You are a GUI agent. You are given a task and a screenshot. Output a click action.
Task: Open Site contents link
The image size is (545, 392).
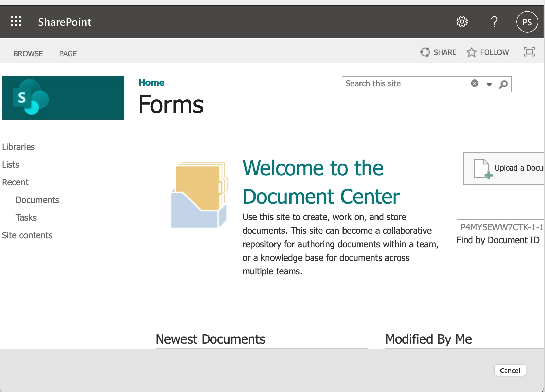27,235
